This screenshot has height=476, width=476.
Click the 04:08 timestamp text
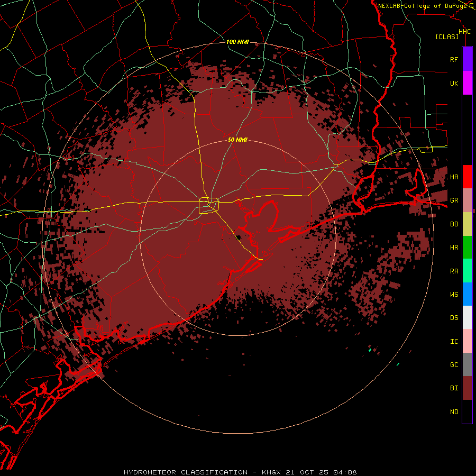[345, 472]
